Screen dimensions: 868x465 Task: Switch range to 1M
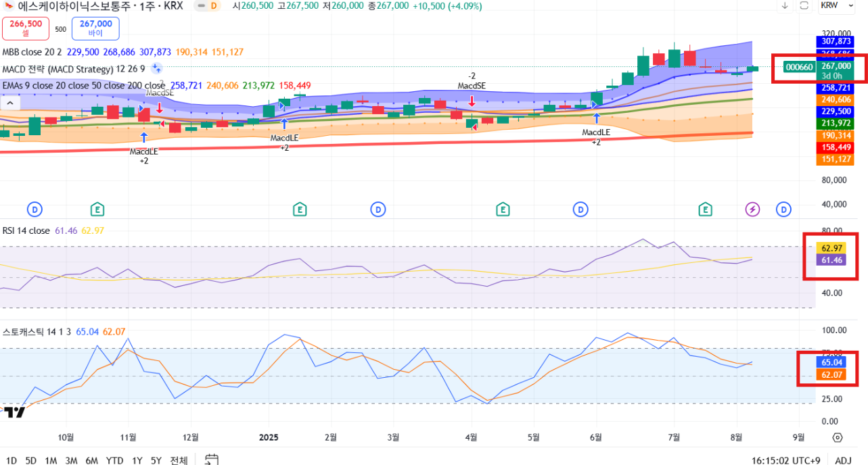[51, 460]
